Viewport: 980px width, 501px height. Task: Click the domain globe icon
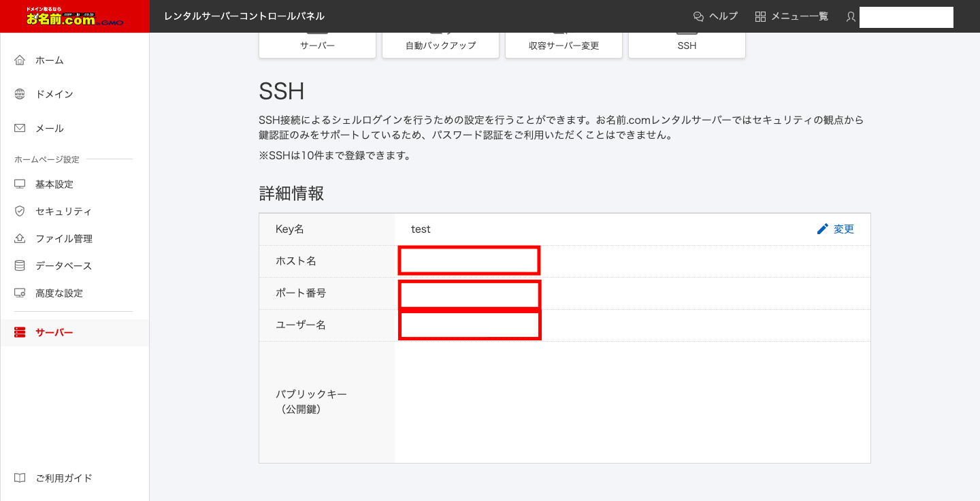point(20,95)
